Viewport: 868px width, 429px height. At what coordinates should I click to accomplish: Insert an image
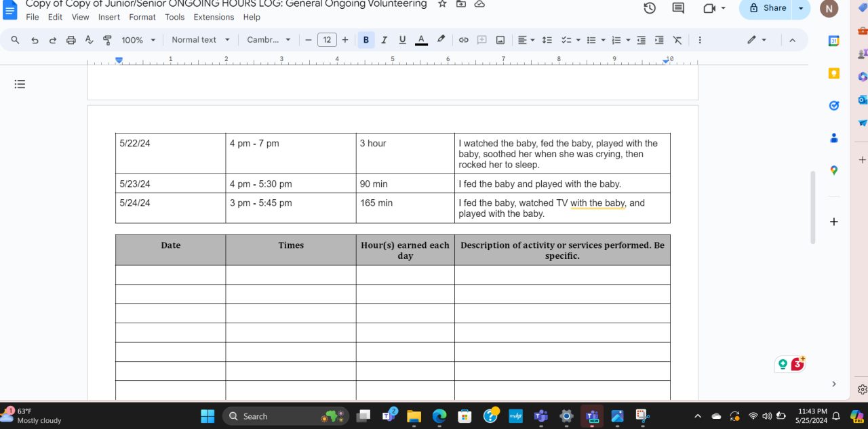500,40
